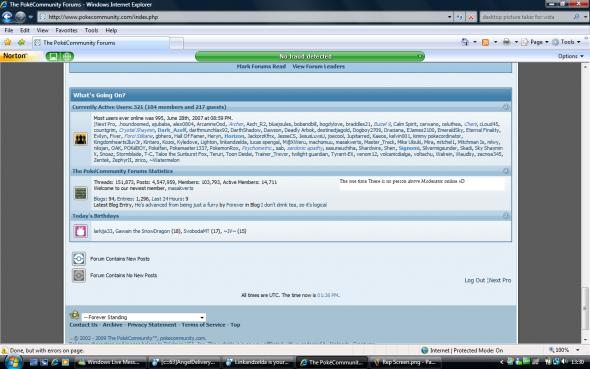The width and height of the screenshot is (590, 369).
Task: Open Favorites Center star icon
Action: (7, 43)
